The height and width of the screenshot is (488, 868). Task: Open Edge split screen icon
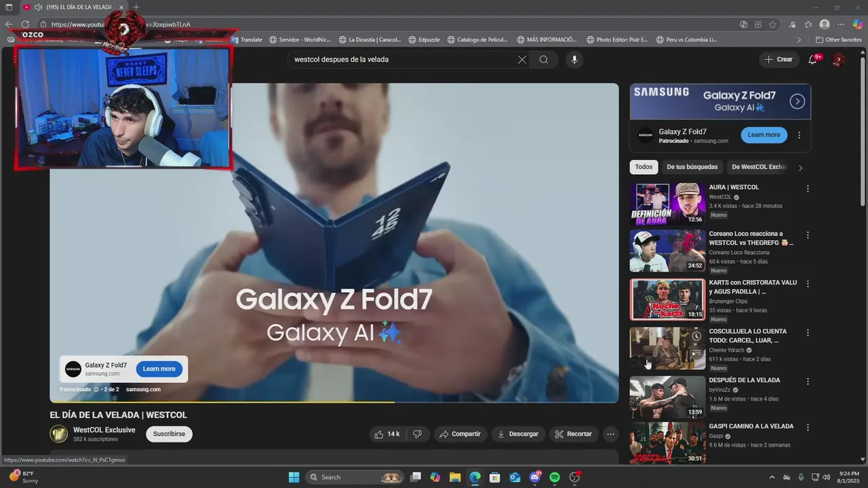point(757,24)
